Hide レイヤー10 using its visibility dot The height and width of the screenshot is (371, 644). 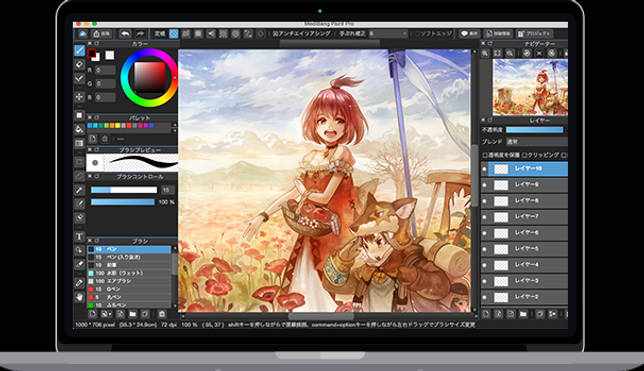485,169
